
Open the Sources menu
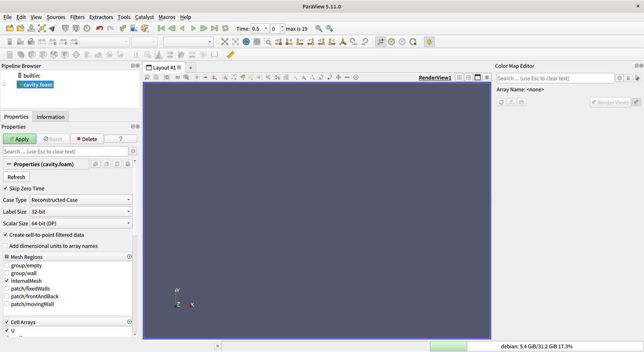pyautogui.click(x=56, y=17)
